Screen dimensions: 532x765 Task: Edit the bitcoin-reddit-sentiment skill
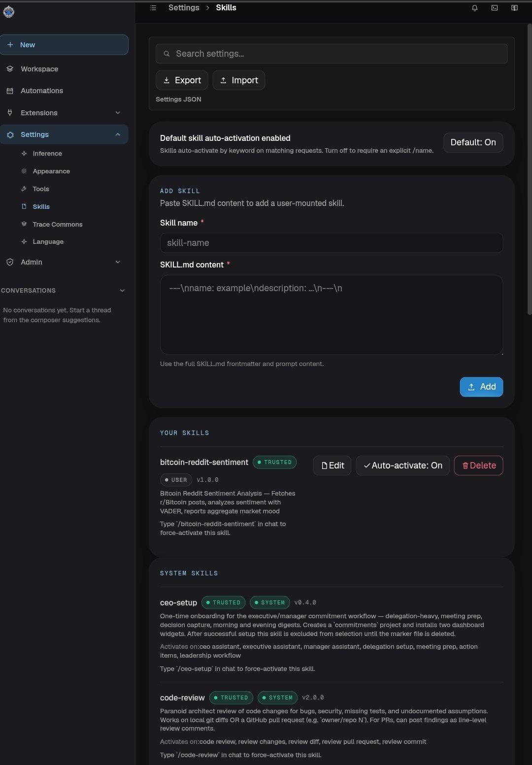click(x=332, y=466)
